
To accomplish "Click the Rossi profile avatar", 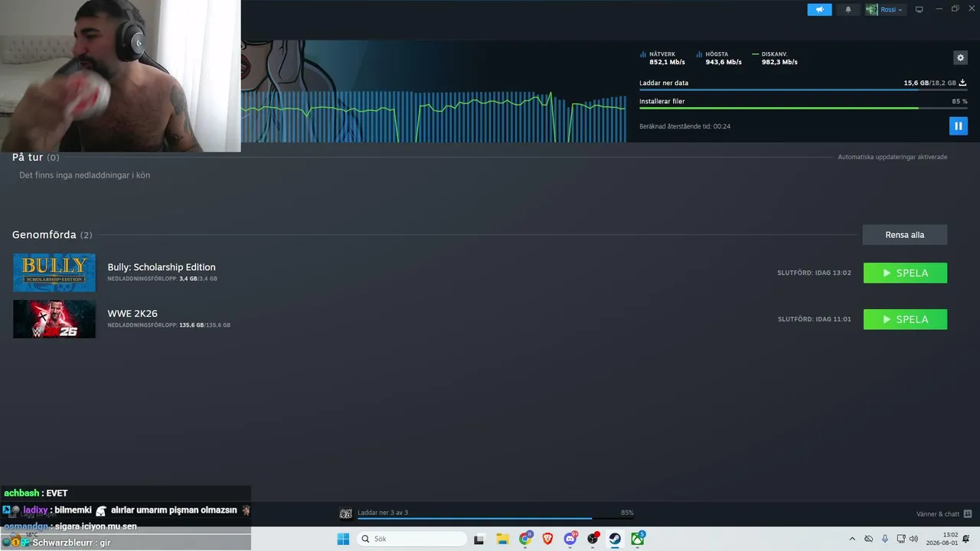I will coord(871,10).
